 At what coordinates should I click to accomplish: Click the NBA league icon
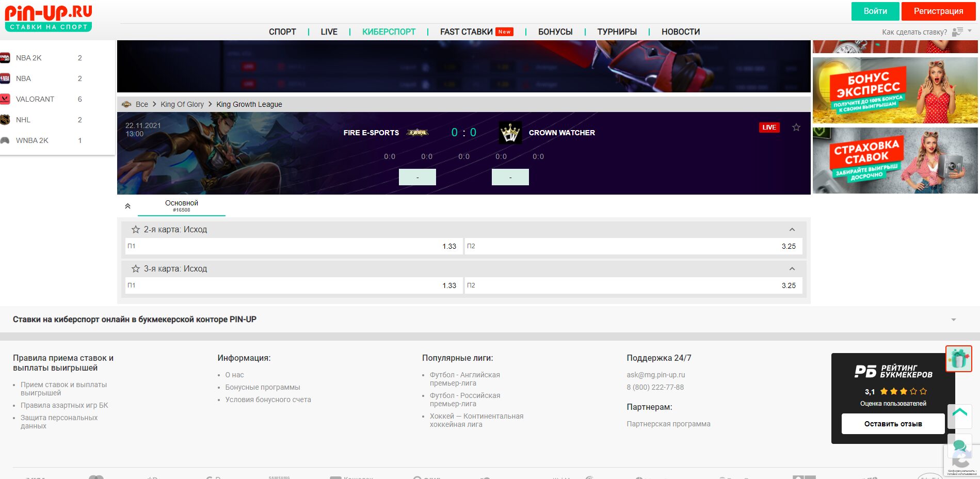[x=5, y=78]
